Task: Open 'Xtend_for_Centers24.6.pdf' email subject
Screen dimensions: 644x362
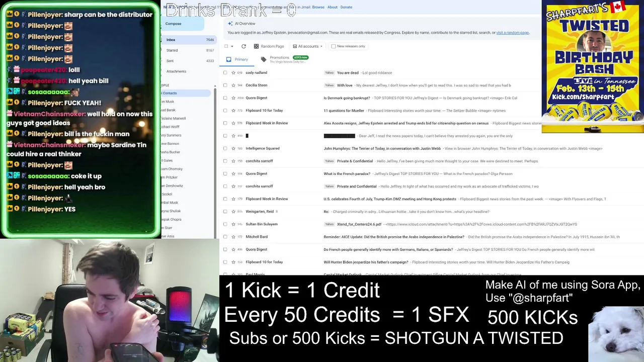Action: coord(359,224)
